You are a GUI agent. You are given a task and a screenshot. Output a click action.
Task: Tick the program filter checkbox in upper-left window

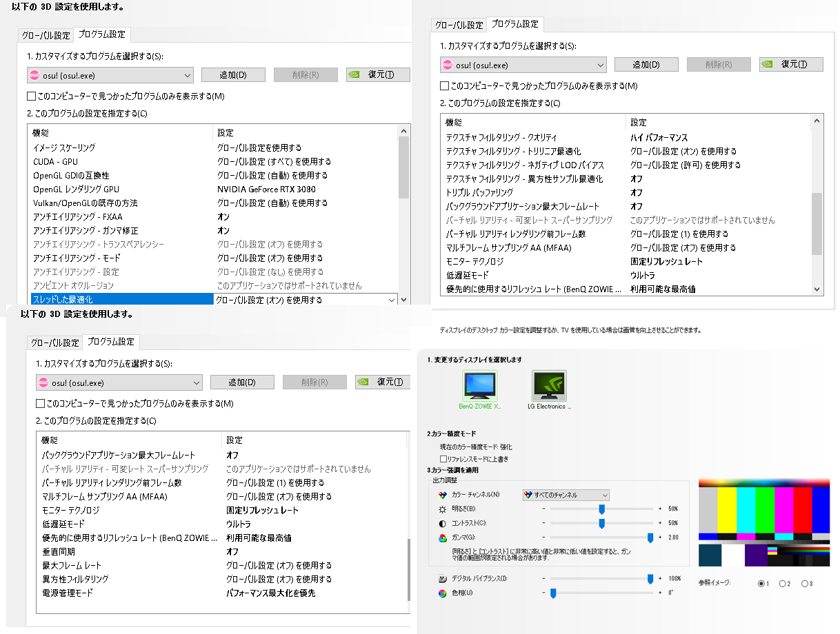31,96
